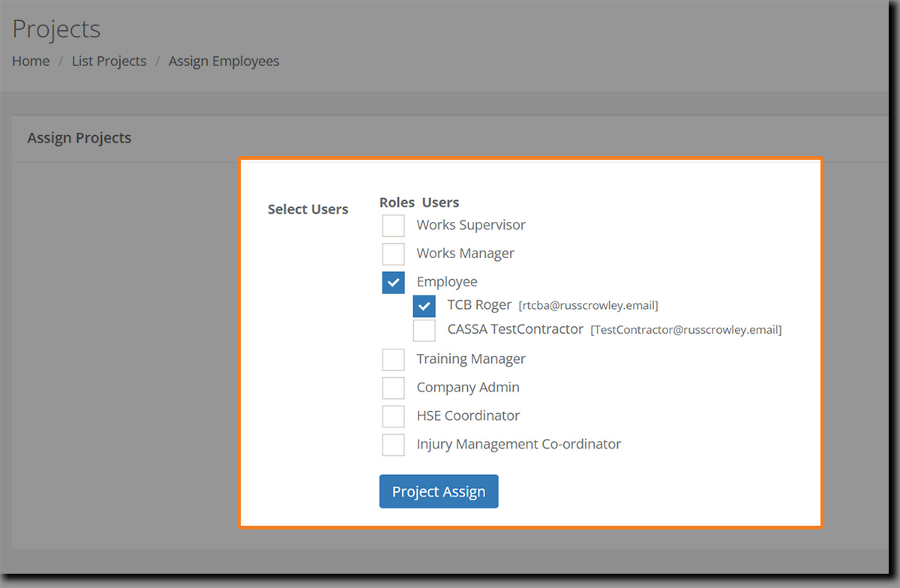Click the Company Admin label
The height and width of the screenshot is (588, 900).
tap(468, 388)
